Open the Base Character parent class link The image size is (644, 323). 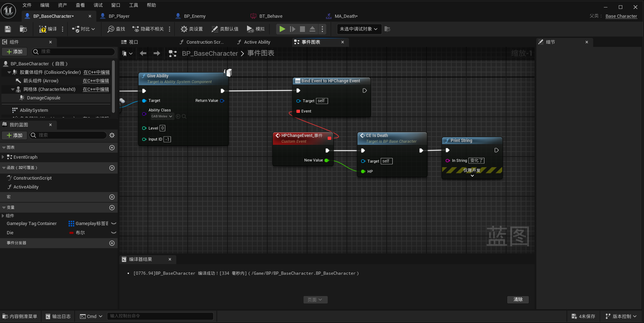point(621,16)
